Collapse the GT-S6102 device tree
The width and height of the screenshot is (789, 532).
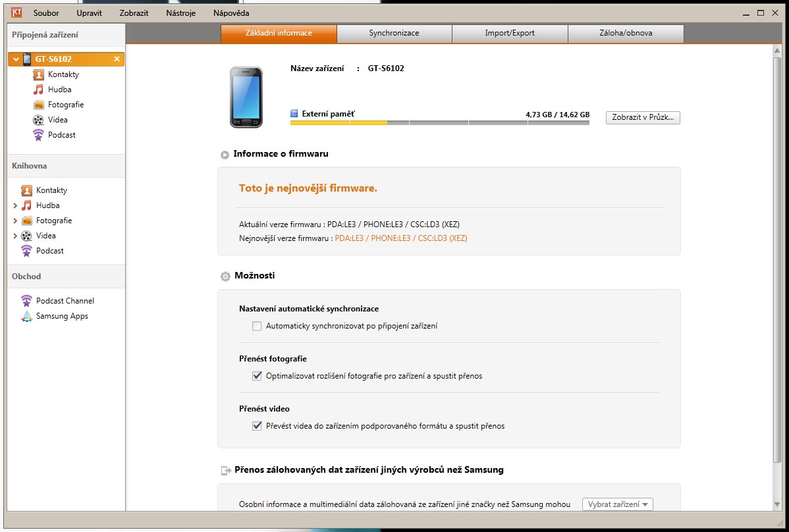point(16,59)
